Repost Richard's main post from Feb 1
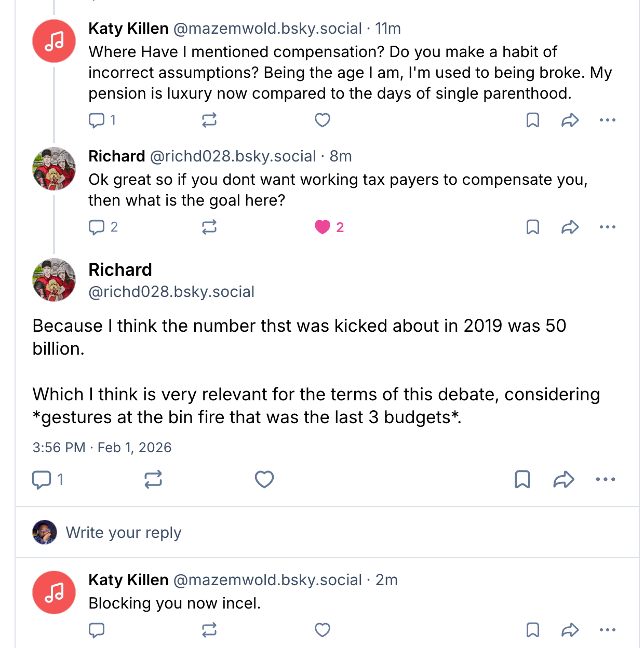The height and width of the screenshot is (648, 644). click(153, 479)
